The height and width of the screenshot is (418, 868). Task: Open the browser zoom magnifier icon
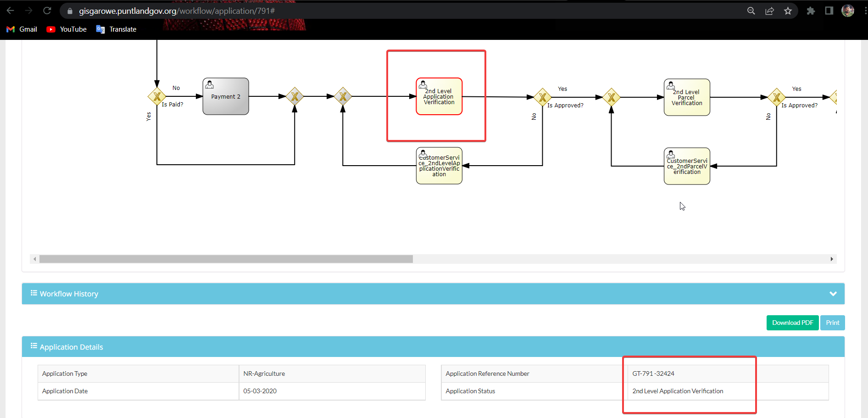(751, 11)
